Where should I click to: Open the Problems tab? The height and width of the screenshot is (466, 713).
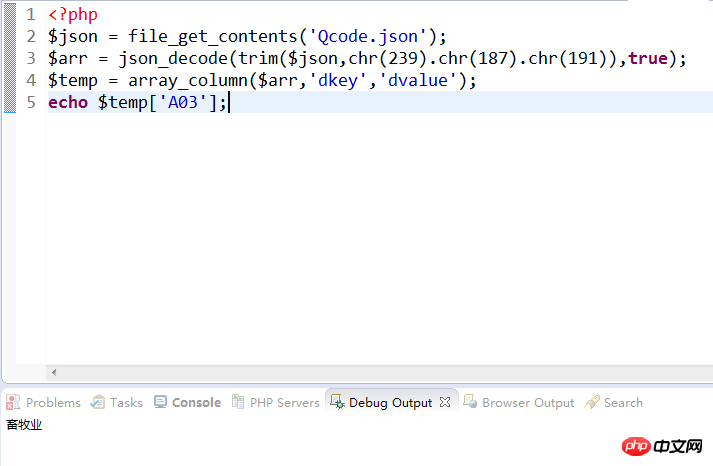(44, 402)
